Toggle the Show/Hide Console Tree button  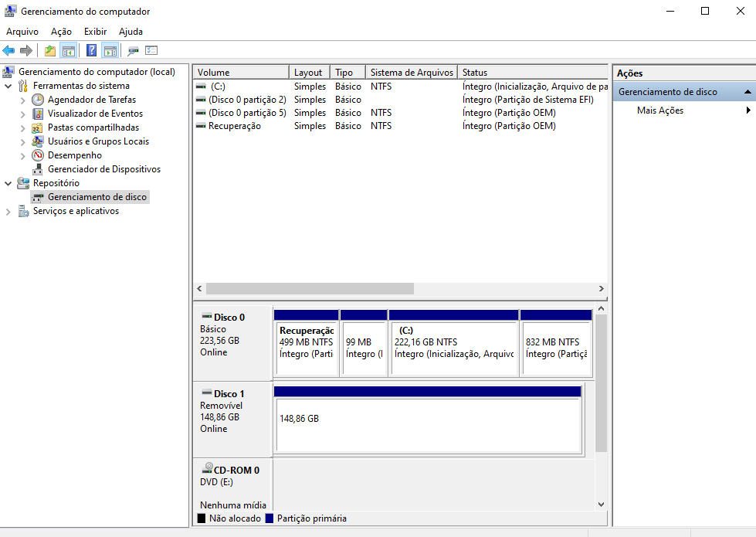tap(69, 51)
